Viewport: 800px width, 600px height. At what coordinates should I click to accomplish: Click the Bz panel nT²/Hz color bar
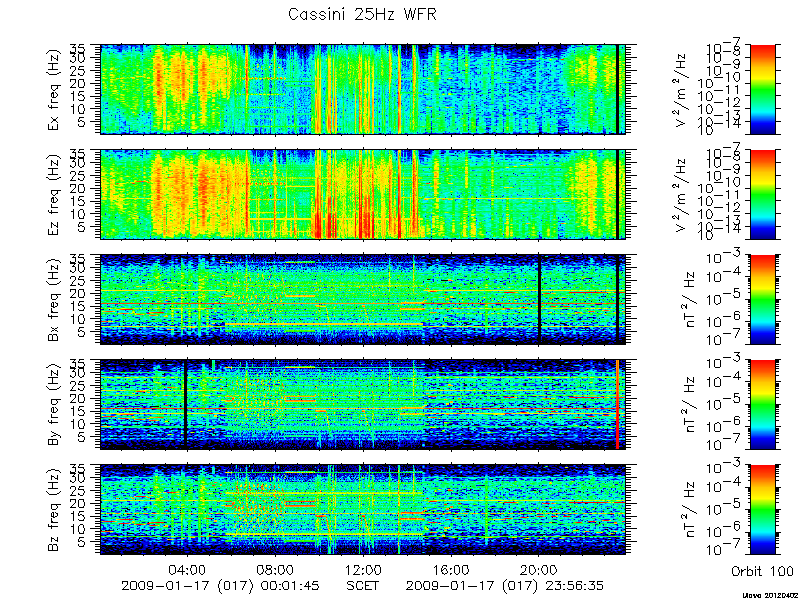pyautogui.click(x=763, y=510)
